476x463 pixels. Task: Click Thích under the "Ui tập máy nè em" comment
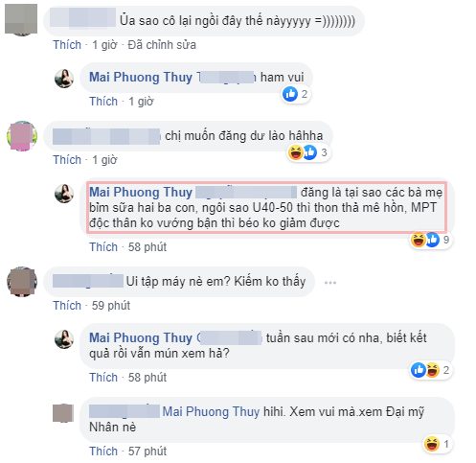pyautogui.click(x=67, y=306)
